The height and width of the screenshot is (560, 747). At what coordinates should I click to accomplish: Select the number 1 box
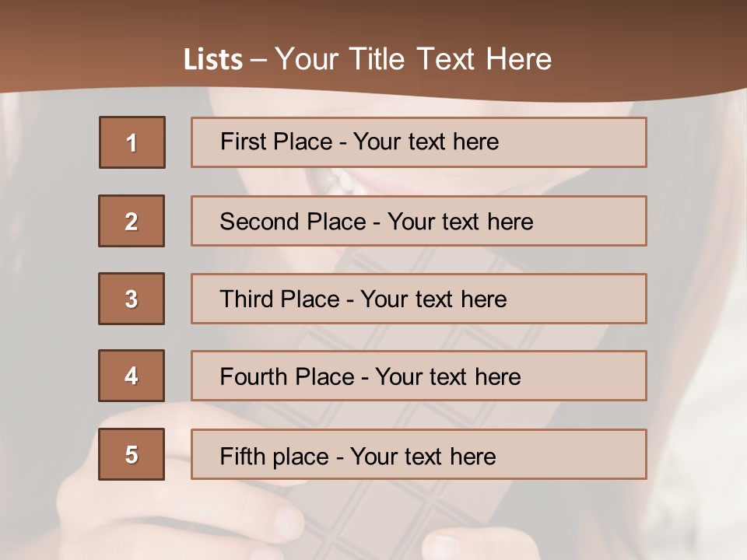[132, 142]
